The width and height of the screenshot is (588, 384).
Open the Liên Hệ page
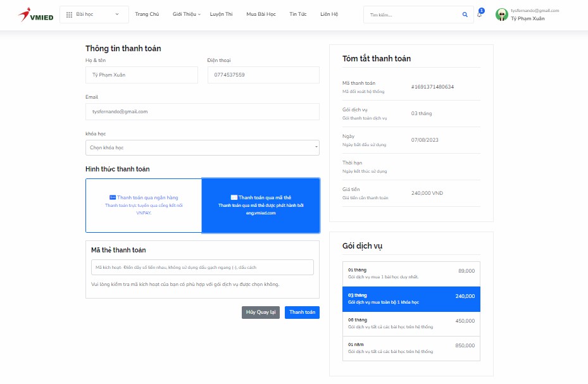tap(329, 15)
